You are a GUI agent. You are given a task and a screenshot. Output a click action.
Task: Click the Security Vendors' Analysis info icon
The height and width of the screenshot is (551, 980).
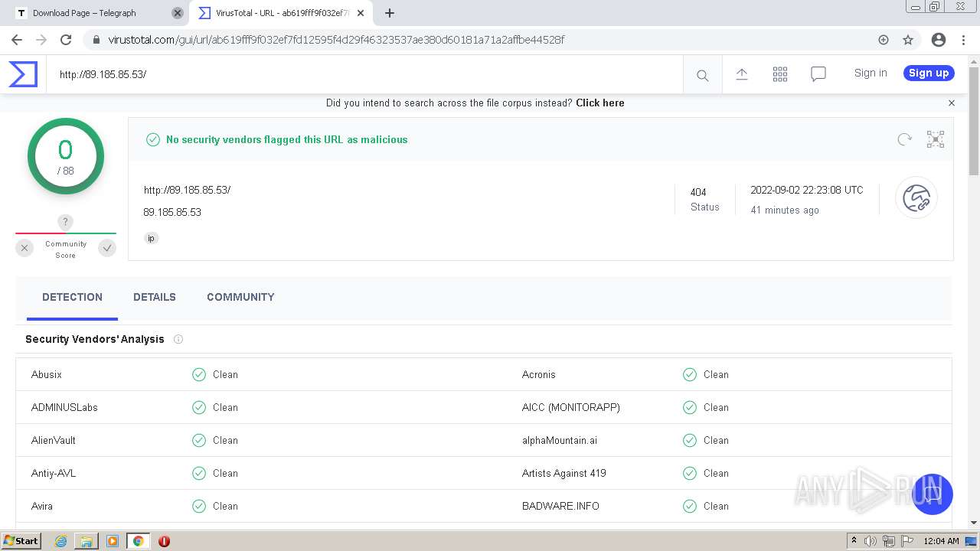point(178,339)
